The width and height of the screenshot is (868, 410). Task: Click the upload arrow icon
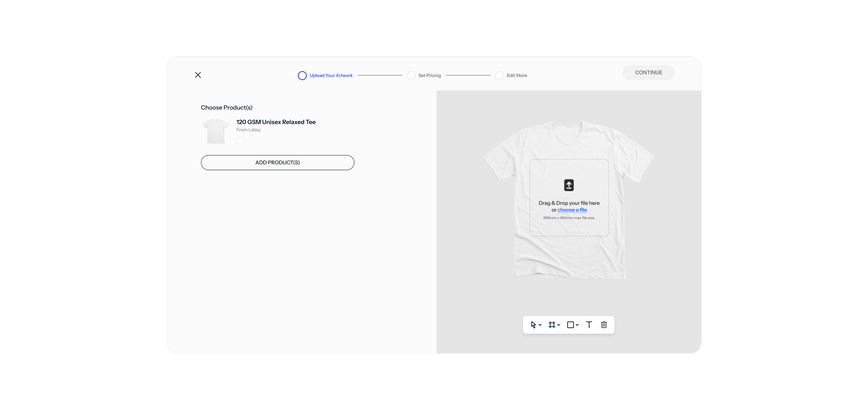(x=569, y=185)
